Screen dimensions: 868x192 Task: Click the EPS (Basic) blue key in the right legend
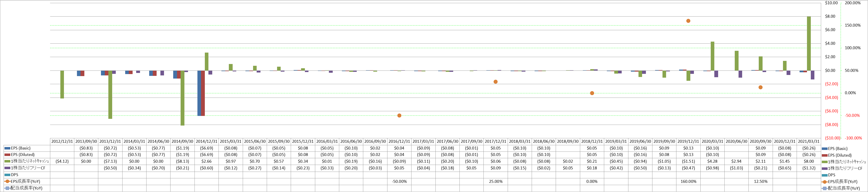pyautogui.click(x=824, y=149)
